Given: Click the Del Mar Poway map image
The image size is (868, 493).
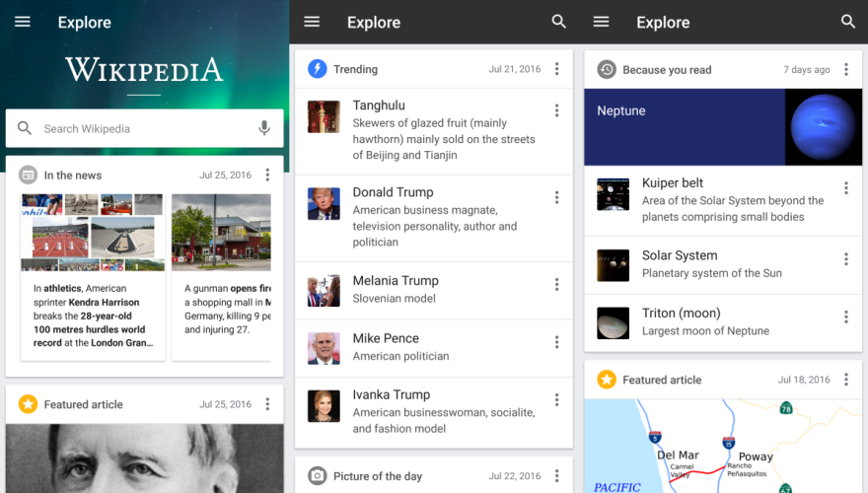Looking at the screenshot, I should pos(723,446).
